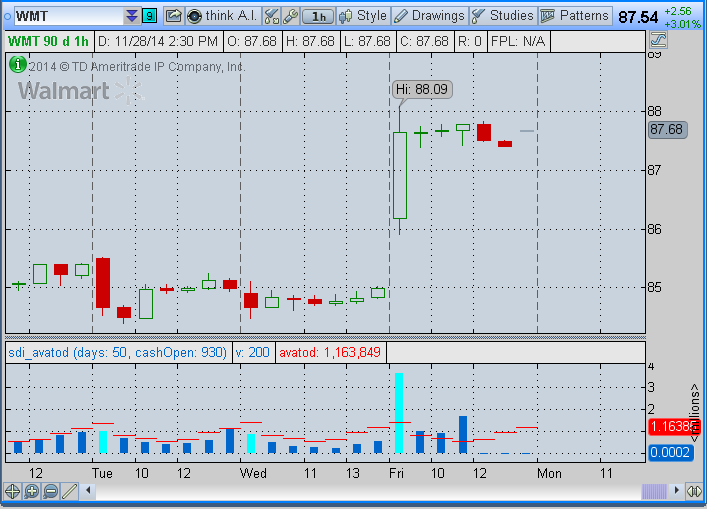Click the Hi: 88.09 price bubble

click(422, 89)
